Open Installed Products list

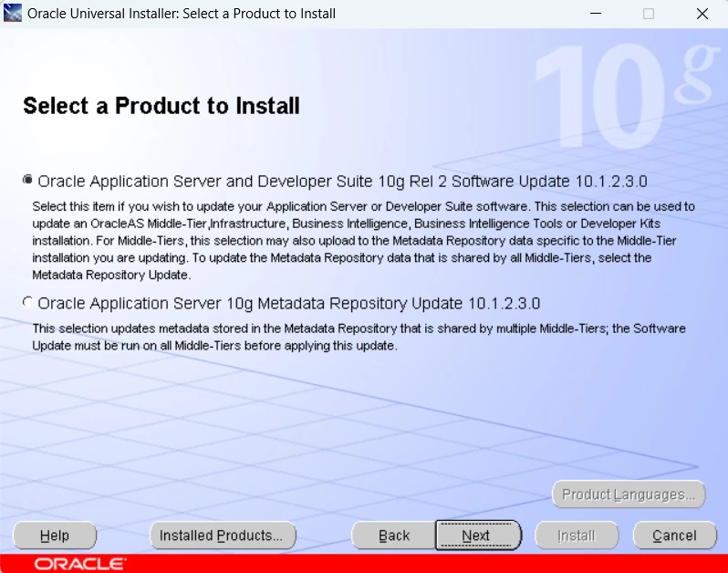(x=223, y=536)
